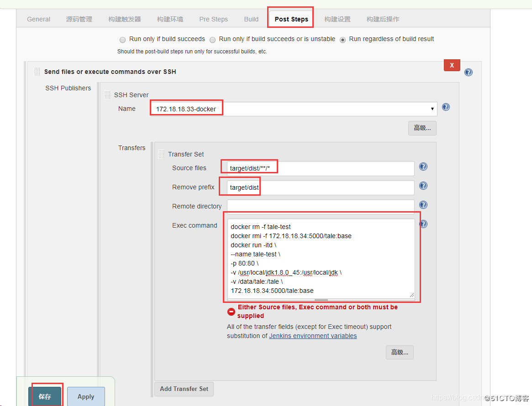This screenshot has height=406, width=532.
Task: Click the Apply button
Action: coord(86,396)
